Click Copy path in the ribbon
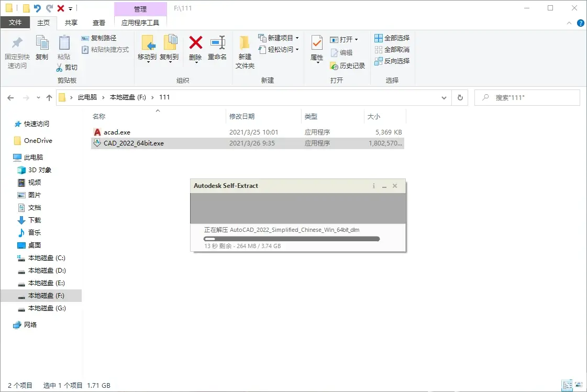587x392 pixels. 99,38
